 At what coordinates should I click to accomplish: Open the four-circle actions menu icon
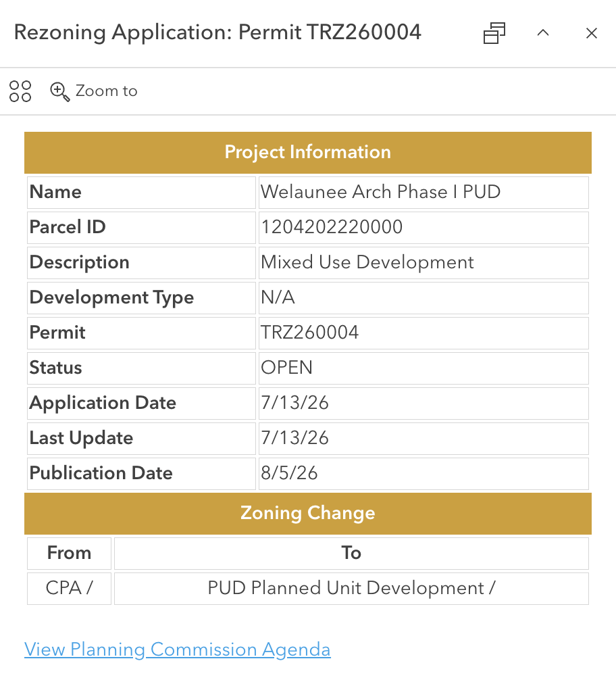[20, 91]
